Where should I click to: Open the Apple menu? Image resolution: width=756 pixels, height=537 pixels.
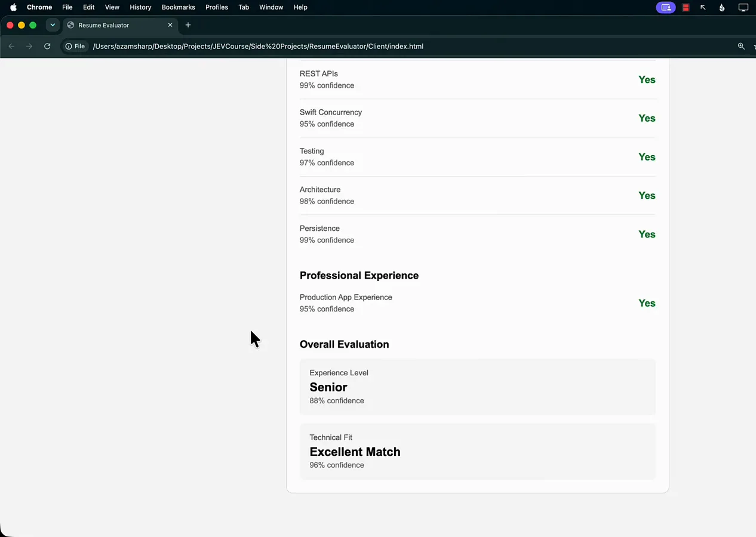(x=13, y=7)
